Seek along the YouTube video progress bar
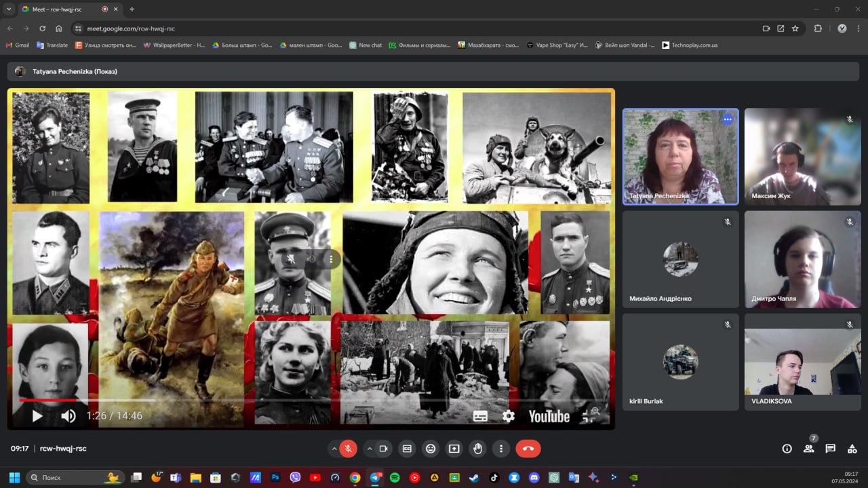This screenshot has height=488, width=868. click(311, 400)
